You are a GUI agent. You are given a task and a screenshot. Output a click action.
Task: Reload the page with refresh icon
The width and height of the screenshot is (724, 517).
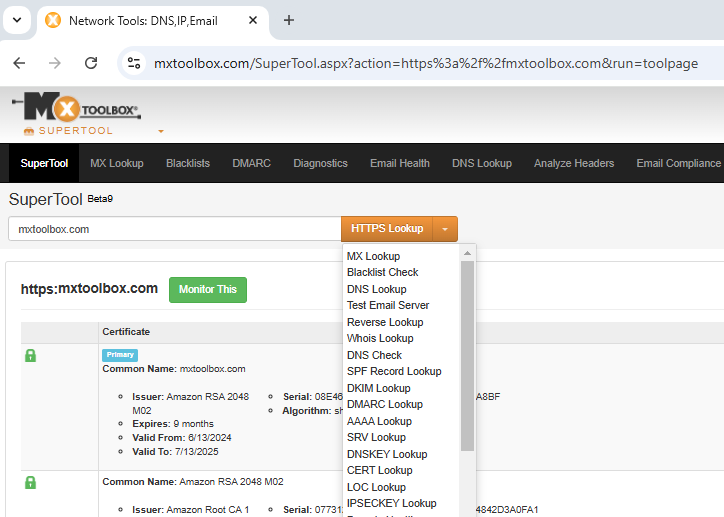click(91, 63)
